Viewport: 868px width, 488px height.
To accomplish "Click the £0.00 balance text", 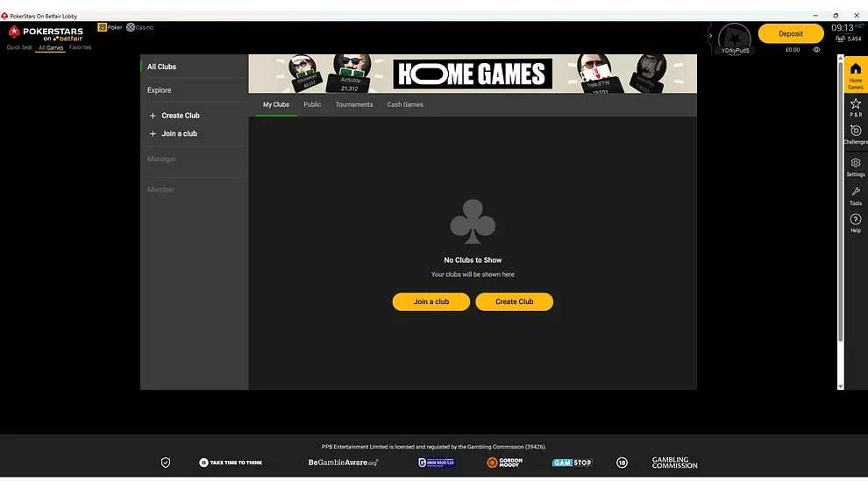I will pyautogui.click(x=793, y=50).
